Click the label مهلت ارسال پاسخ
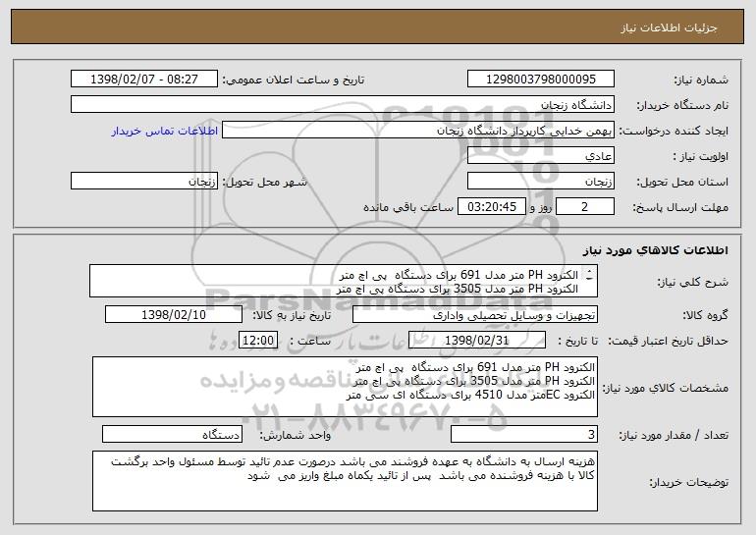 click(x=680, y=208)
